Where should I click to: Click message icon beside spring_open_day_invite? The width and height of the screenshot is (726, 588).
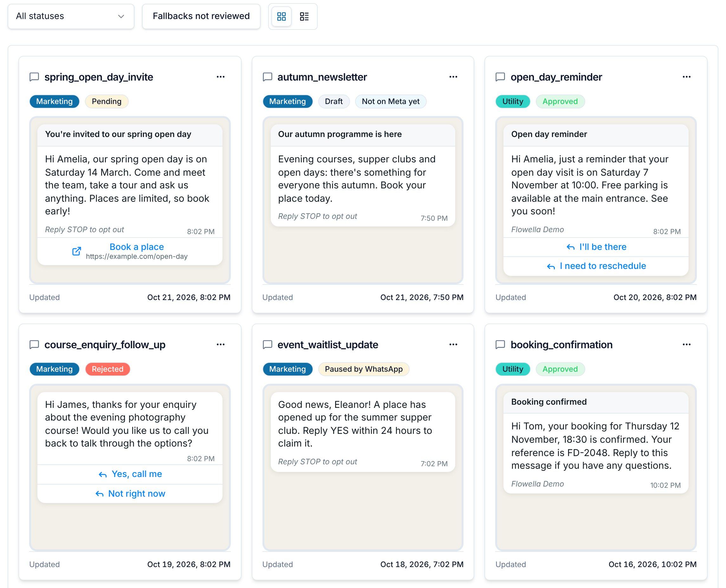34,77
